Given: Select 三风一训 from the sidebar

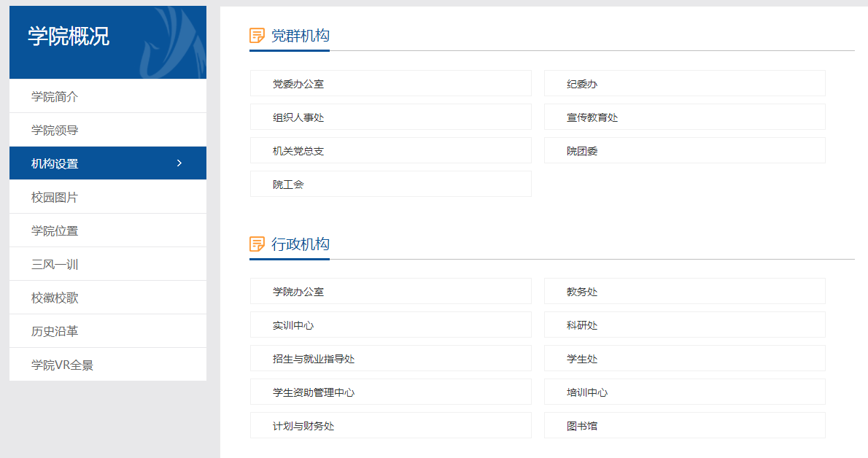Looking at the screenshot, I should pyautogui.click(x=55, y=264).
